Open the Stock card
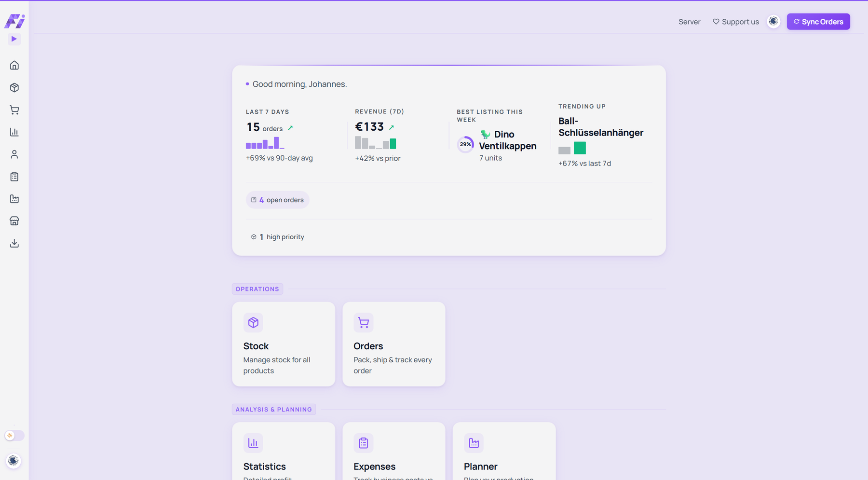 tap(284, 344)
